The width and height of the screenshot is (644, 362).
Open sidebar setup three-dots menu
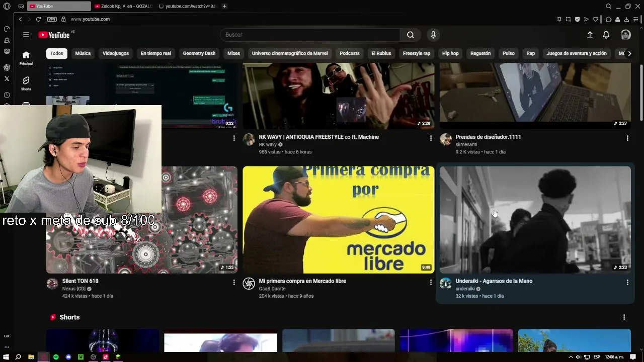(7, 347)
